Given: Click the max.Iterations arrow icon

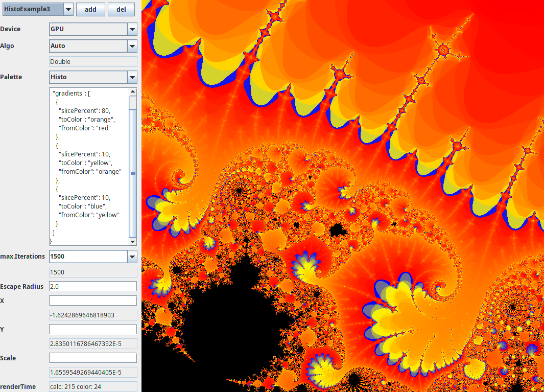Looking at the screenshot, I should (x=132, y=256).
